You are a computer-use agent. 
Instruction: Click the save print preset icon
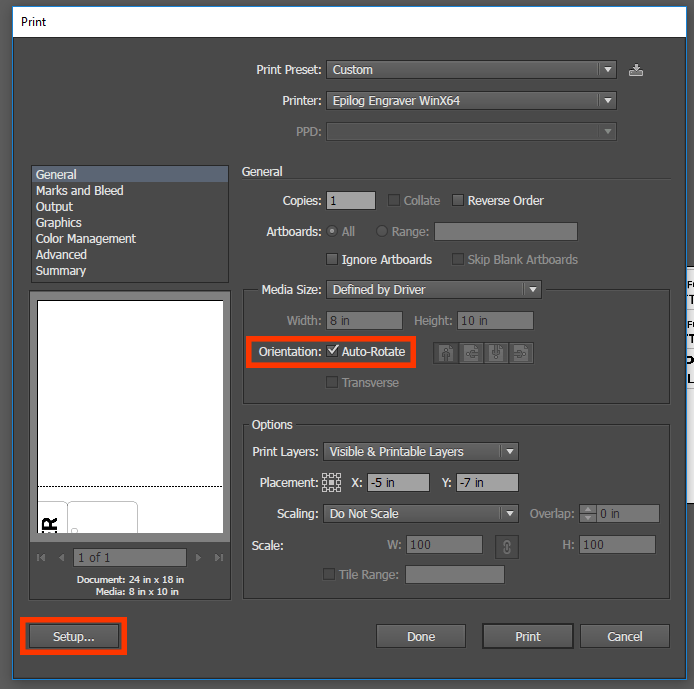636,70
